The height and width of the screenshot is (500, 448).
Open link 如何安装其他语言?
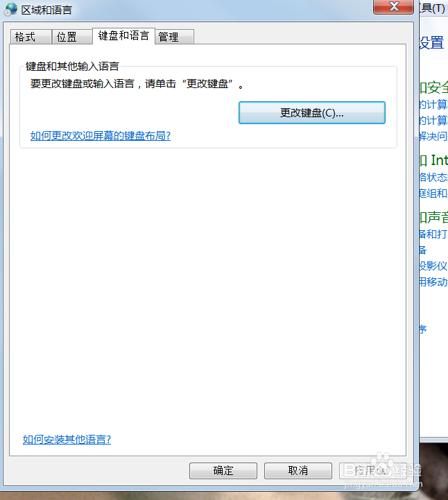pos(67,440)
